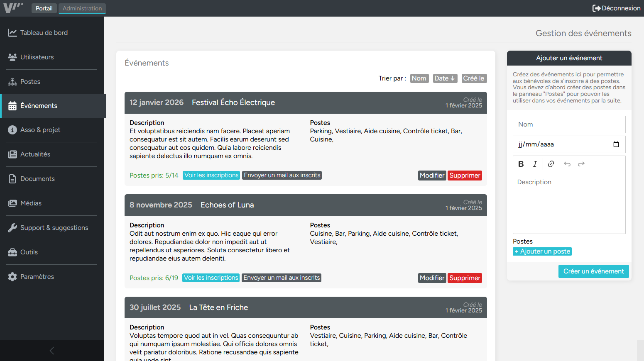Open the Postes section icon

click(x=12, y=81)
